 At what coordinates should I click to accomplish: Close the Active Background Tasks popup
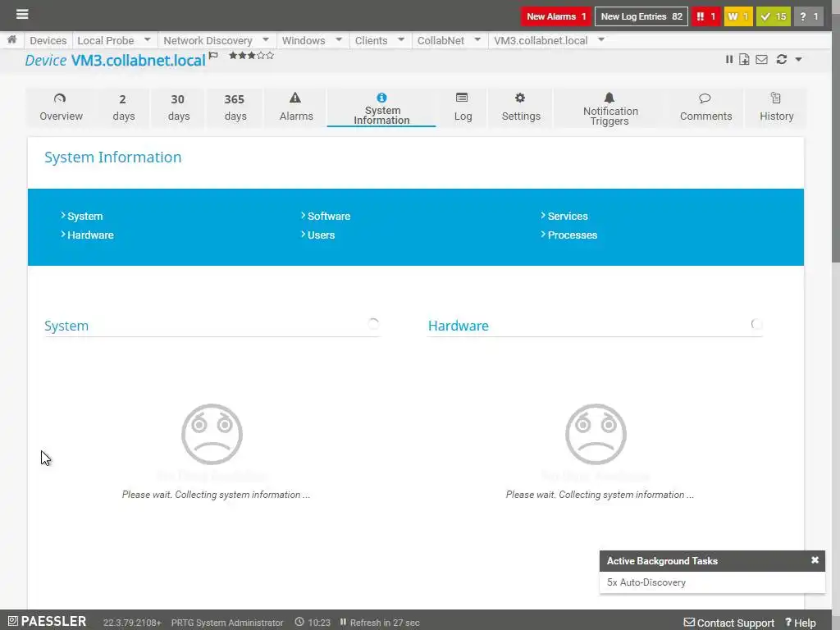(x=815, y=559)
